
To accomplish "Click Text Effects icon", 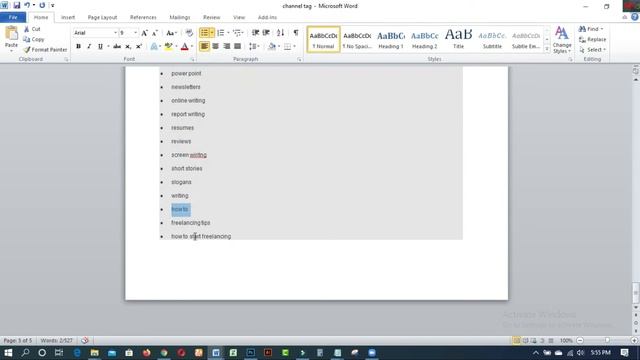I will click(154, 47).
